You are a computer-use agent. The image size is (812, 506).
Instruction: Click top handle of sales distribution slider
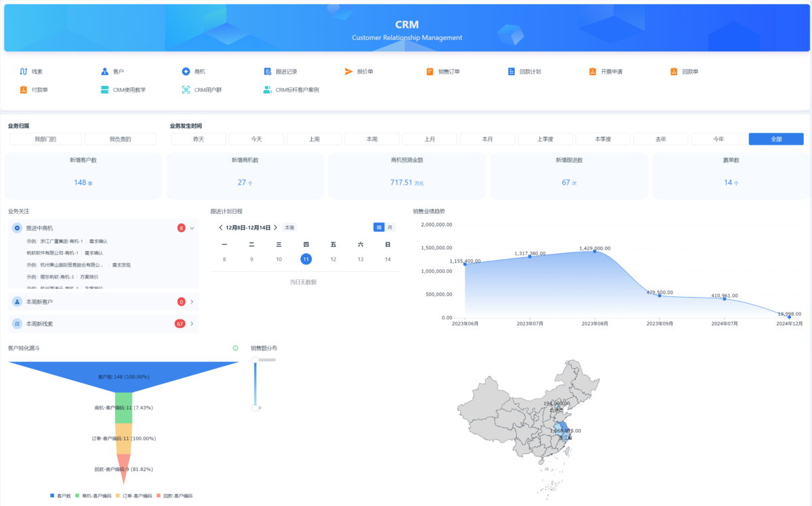pyautogui.click(x=255, y=360)
